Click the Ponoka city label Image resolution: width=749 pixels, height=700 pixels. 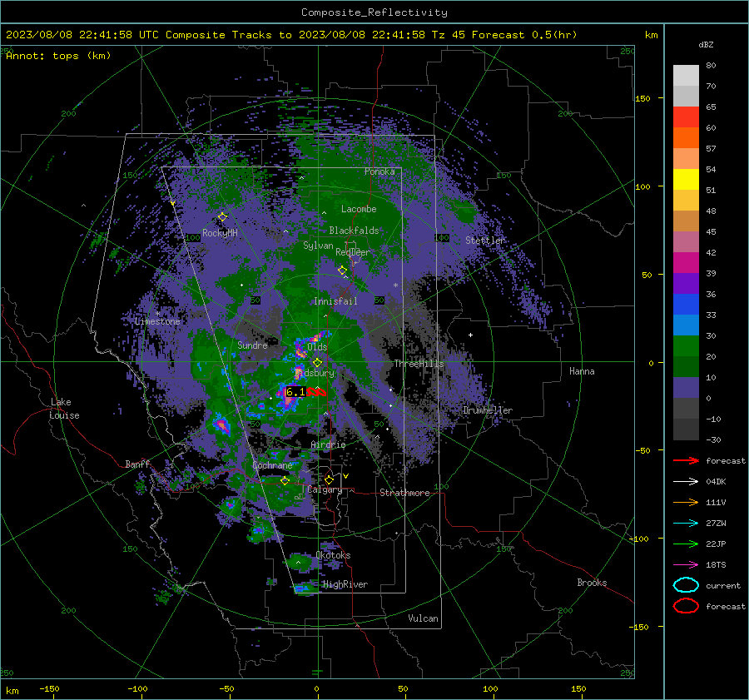pyautogui.click(x=379, y=171)
